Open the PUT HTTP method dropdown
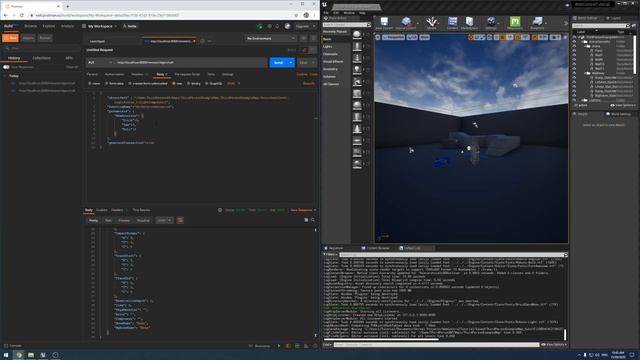The image size is (640, 360). [100, 62]
